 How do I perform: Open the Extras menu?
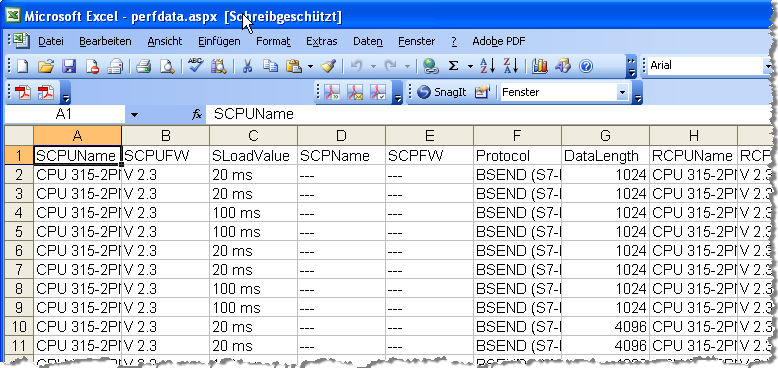[x=322, y=41]
